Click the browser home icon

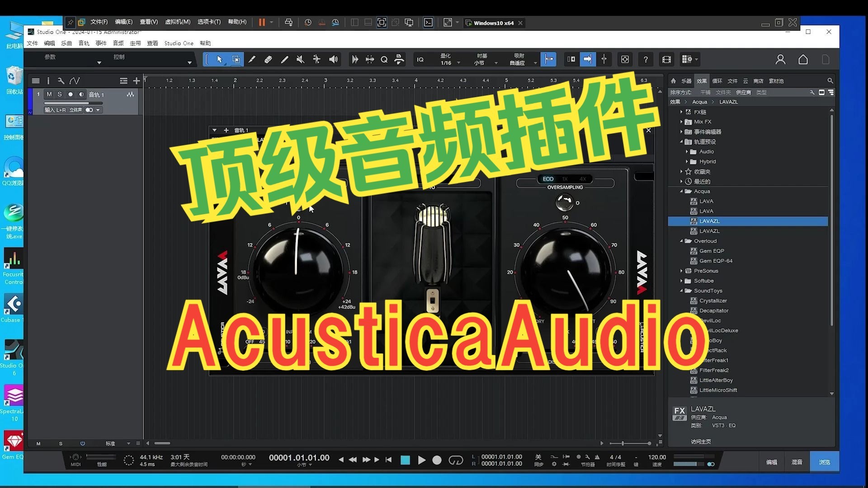(673, 81)
